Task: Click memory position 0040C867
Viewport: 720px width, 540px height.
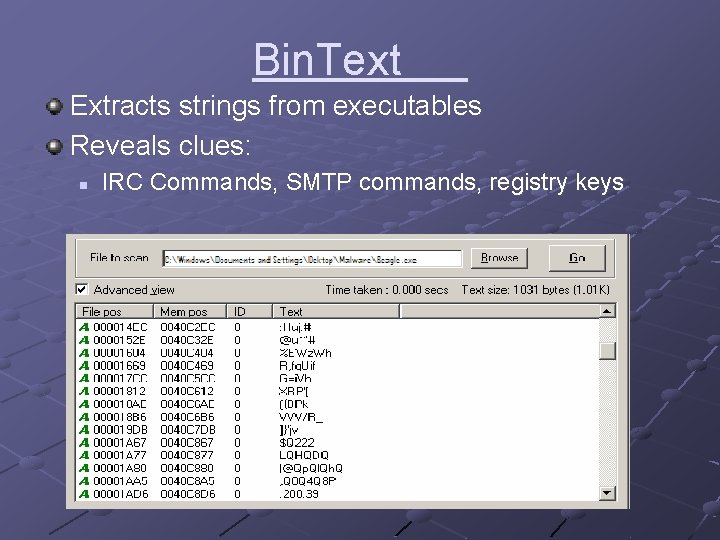Action: tap(187, 443)
